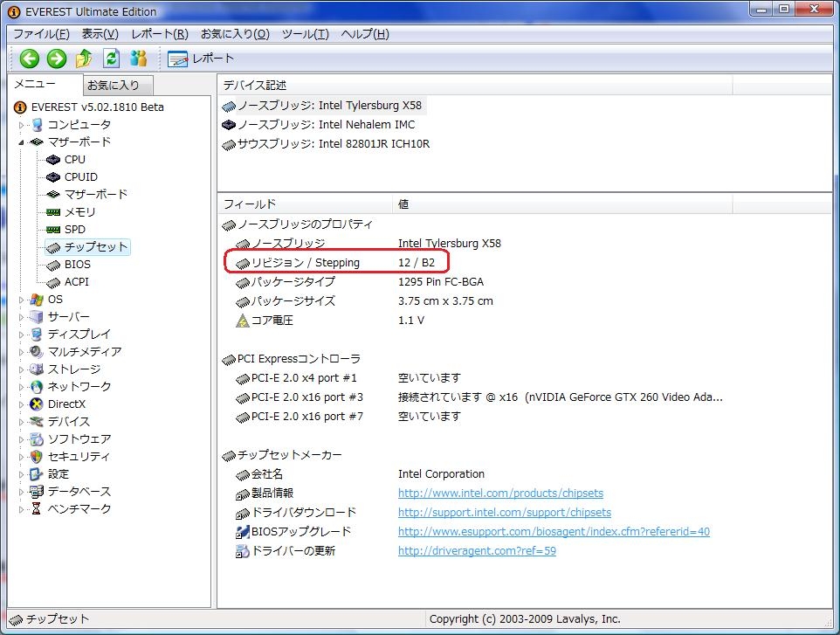Click the ベンチマーク hourglass icon
This screenshot has width=840, height=635.
(x=36, y=509)
